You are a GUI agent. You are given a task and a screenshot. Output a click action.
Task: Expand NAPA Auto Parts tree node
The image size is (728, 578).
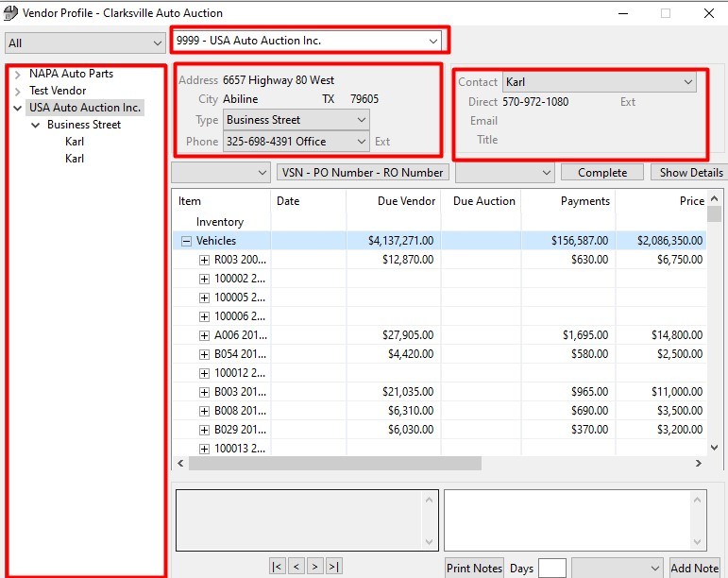pyautogui.click(x=18, y=74)
